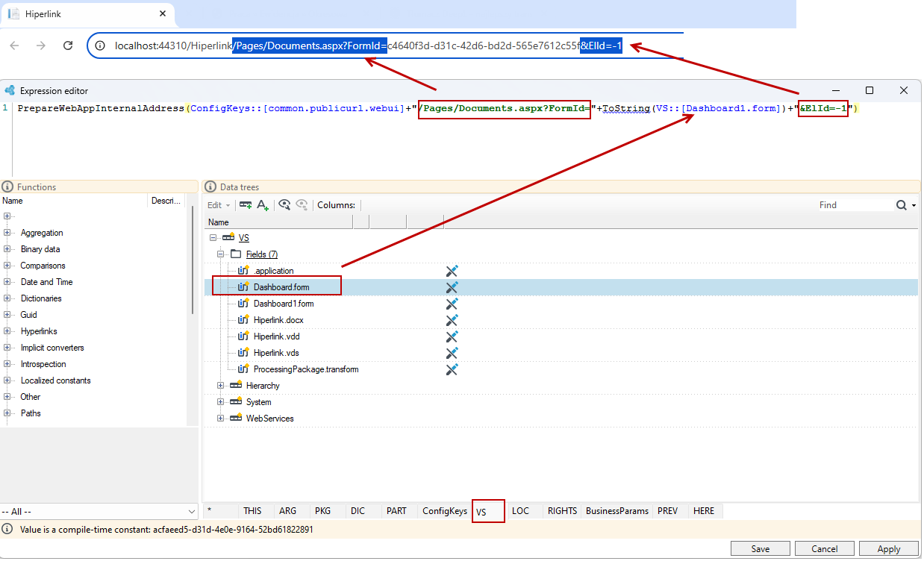924x567 pixels.
Task: Switch to the THIS tab
Action: pos(252,511)
